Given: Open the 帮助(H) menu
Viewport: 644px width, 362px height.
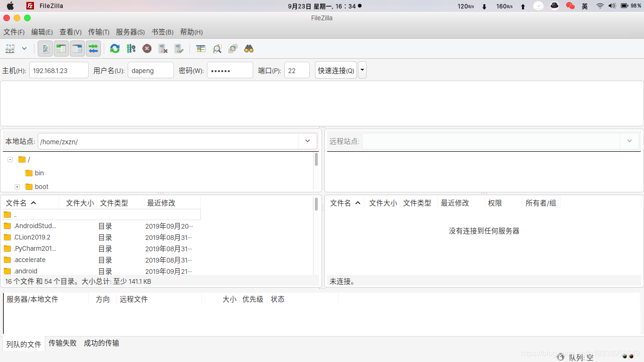Looking at the screenshot, I should click(x=191, y=32).
